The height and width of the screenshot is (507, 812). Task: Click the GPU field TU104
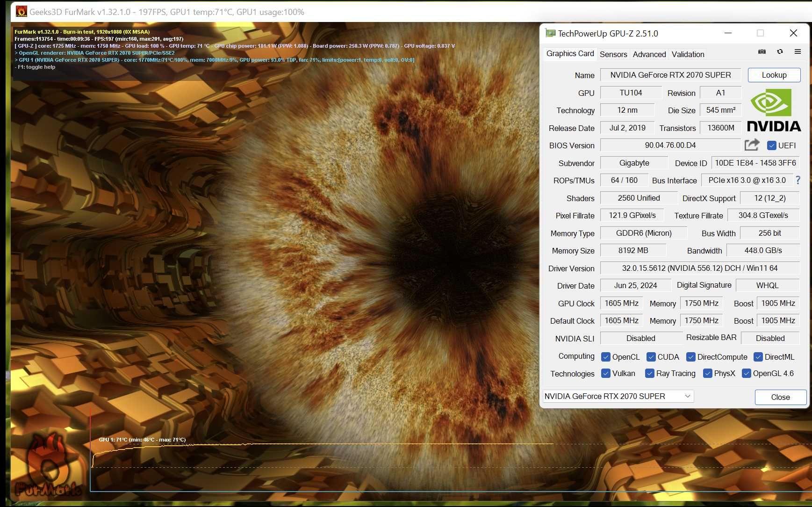point(631,93)
